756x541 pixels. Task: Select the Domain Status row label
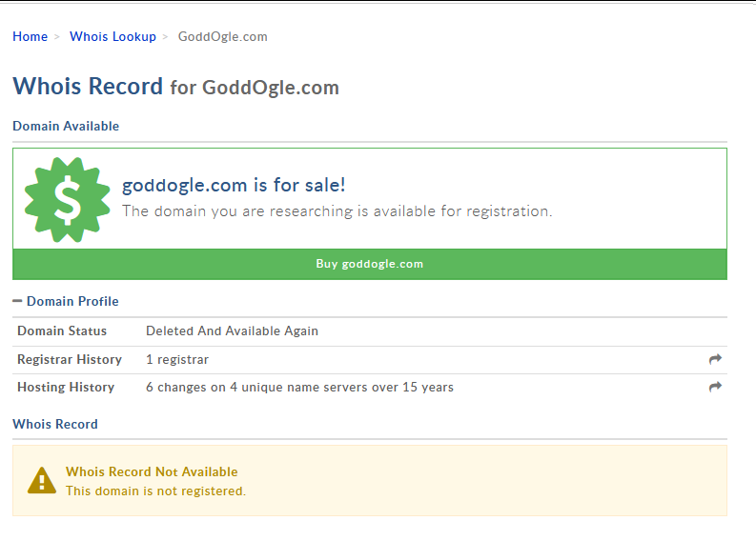62,331
